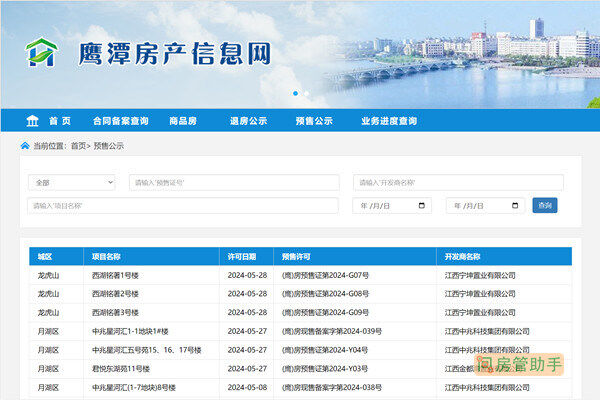Click permit (鹰)房现售备案字第2024-039号

(332, 331)
